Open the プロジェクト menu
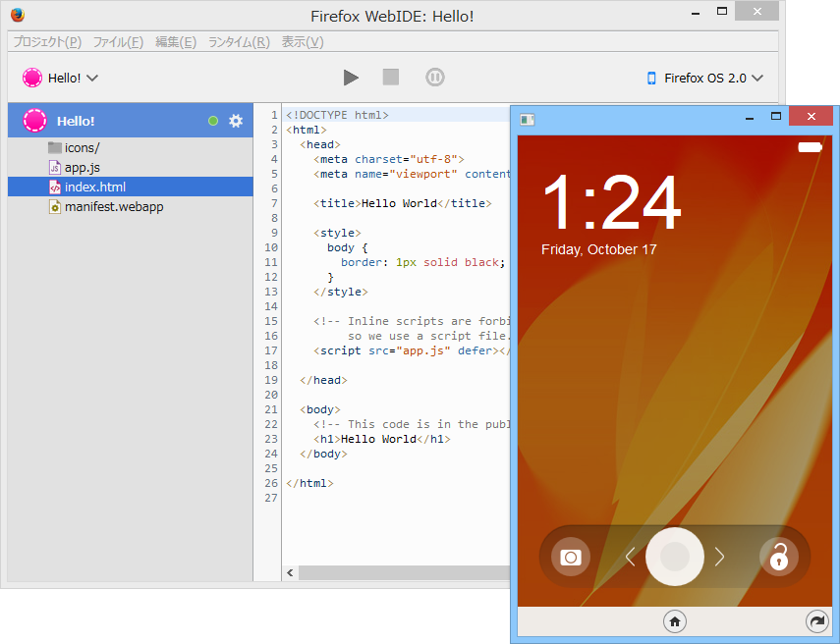This screenshot has height=644, width=840. 44,41
